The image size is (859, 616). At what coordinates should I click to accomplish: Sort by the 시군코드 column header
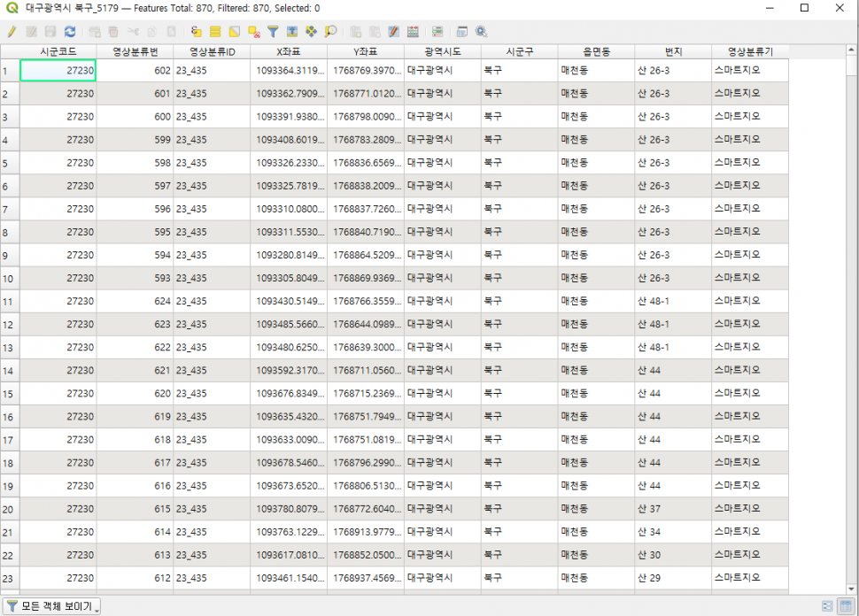[58, 51]
